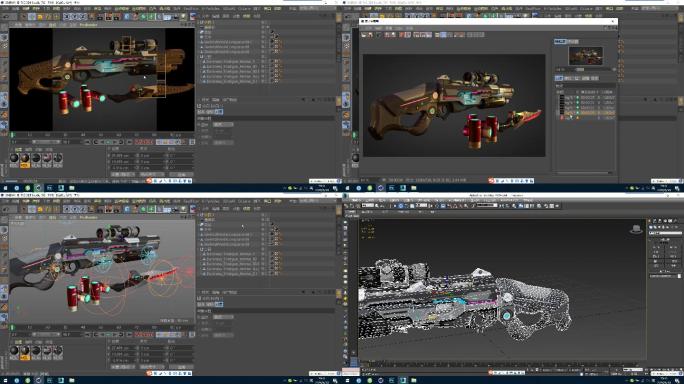The width and height of the screenshot is (684, 384).
Task: Click Windows Start button in bottom-right taskbar
Action: (347, 381)
